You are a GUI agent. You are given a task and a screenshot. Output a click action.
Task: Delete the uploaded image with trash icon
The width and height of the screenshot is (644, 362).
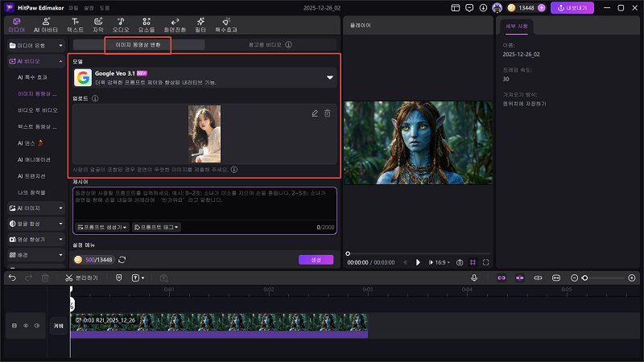click(327, 114)
